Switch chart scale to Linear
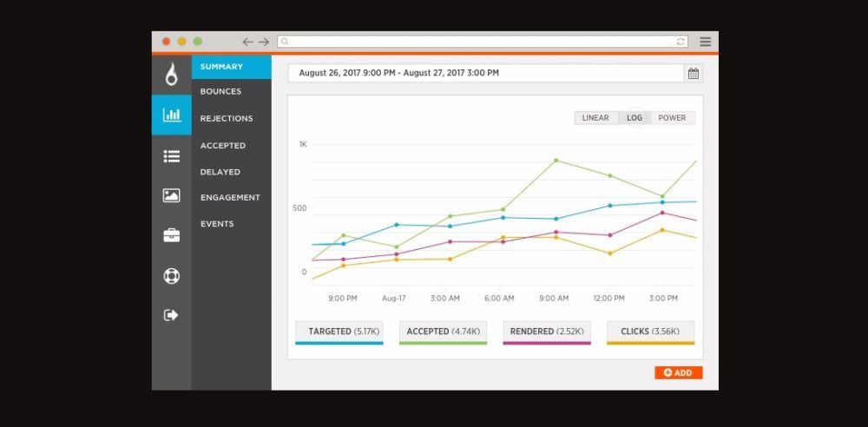The image size is (868, 427). point(595,118)
